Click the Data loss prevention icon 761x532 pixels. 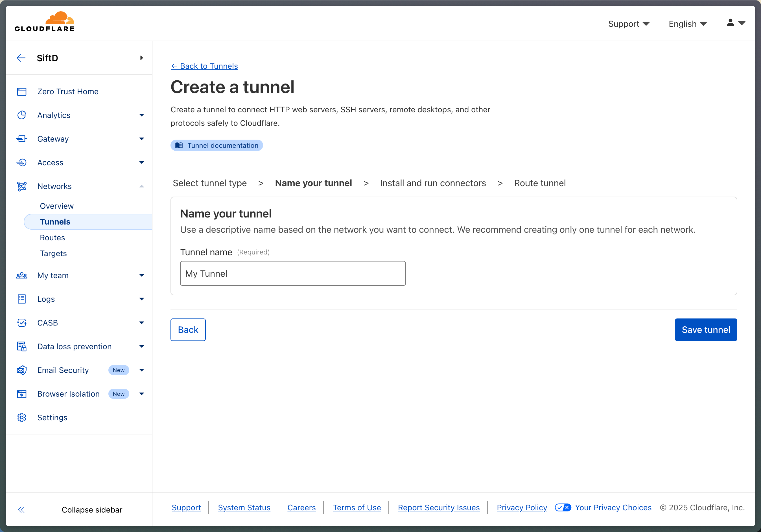tap(21, 346)
